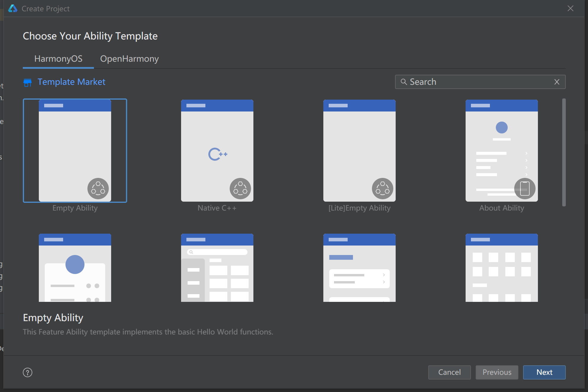Click the C++ logo in Native template
Image resolution: width=588 pixels, height=392 pixels.
pos(218,154)
